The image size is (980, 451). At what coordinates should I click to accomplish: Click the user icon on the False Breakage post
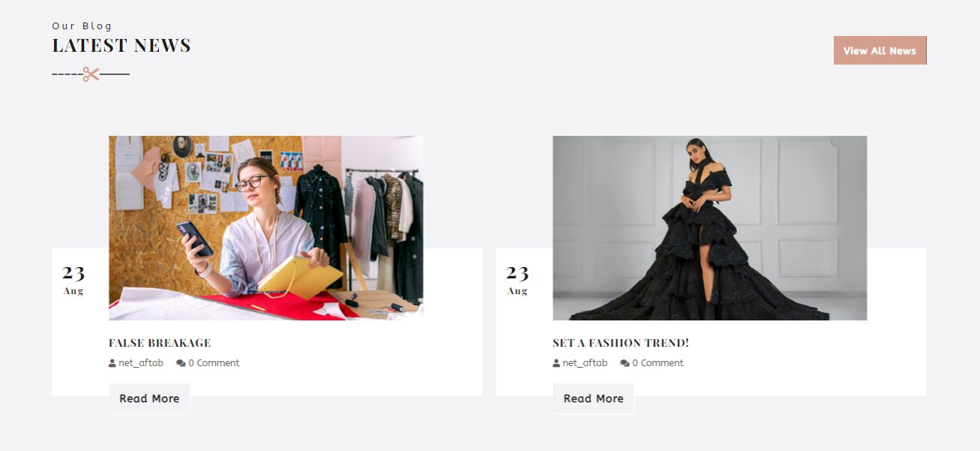pyautogui.click(x=112, y=363)
